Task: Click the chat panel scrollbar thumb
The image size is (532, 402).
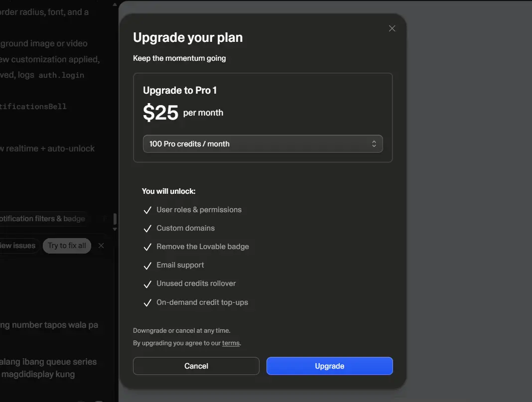Action: pyautogui.click(x=115, y=219)
